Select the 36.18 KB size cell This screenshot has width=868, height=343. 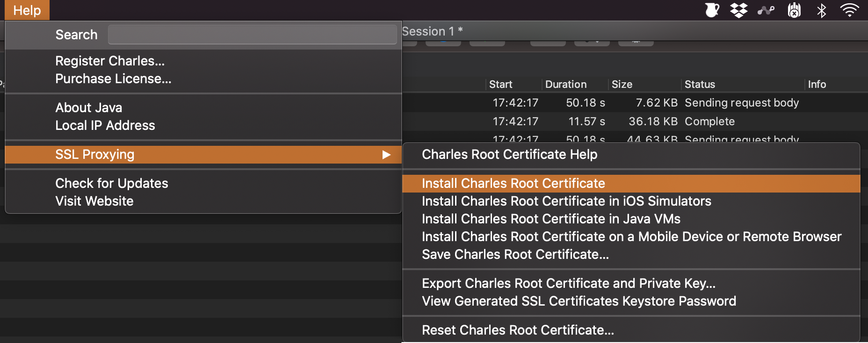pyautogui.click(x=653, y=121)
